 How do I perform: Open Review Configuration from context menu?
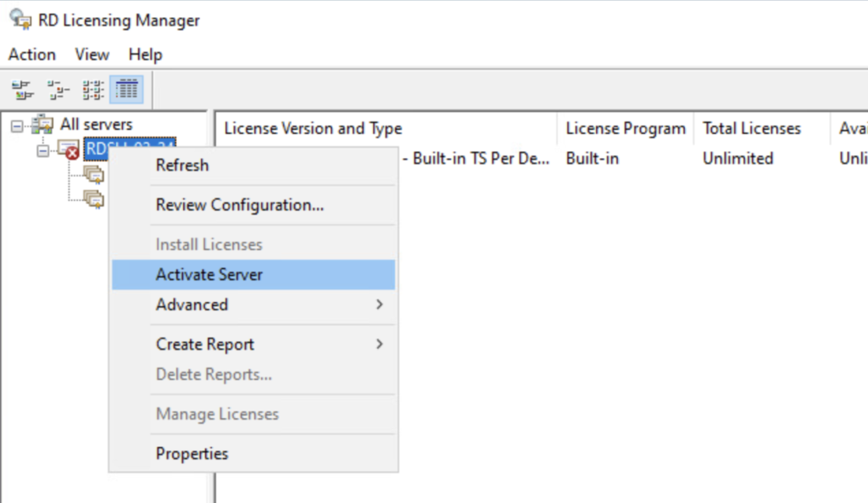click(239, 205)
